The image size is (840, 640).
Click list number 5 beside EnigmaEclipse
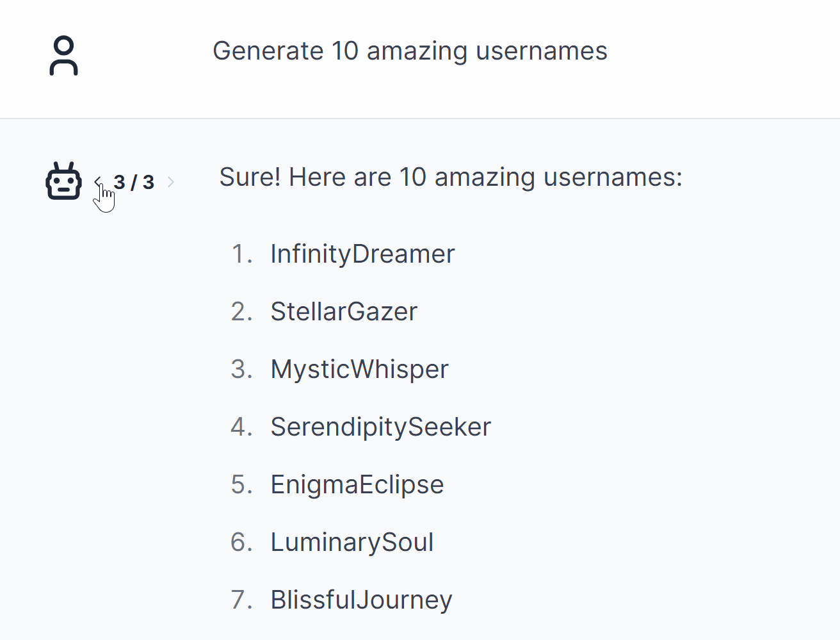click(241, 485)
